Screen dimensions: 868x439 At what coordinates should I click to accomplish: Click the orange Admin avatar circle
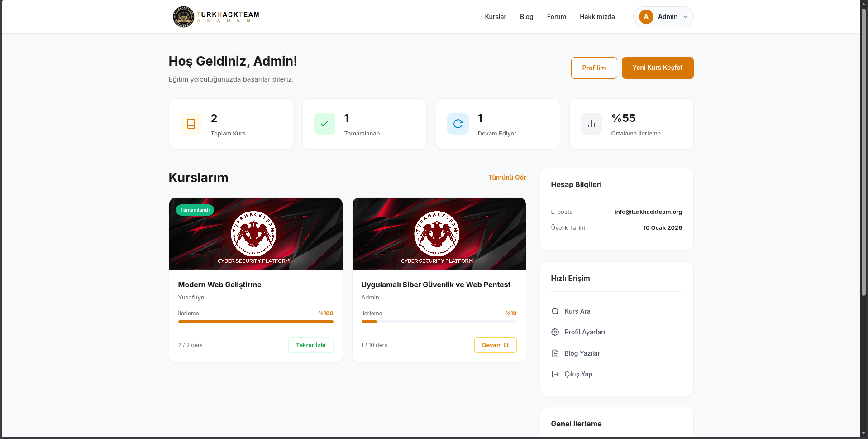click(x=646, y=17)
